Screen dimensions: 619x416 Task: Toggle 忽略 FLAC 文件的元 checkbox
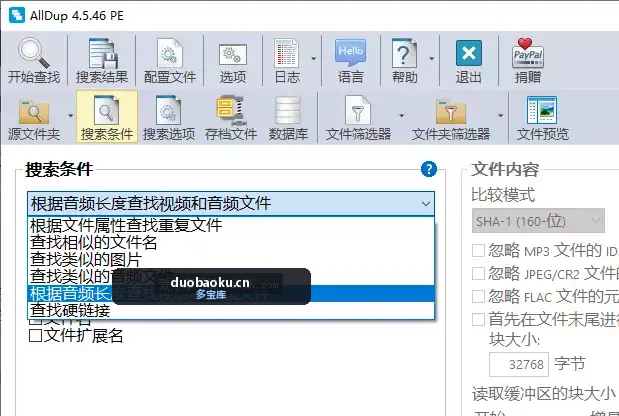(478, 296)
